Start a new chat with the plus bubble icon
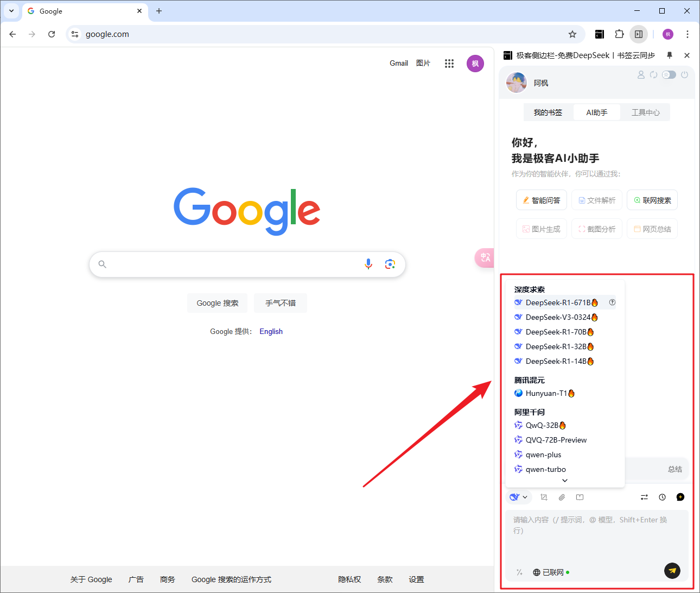700x593 pixels. (x=680, y=497)
